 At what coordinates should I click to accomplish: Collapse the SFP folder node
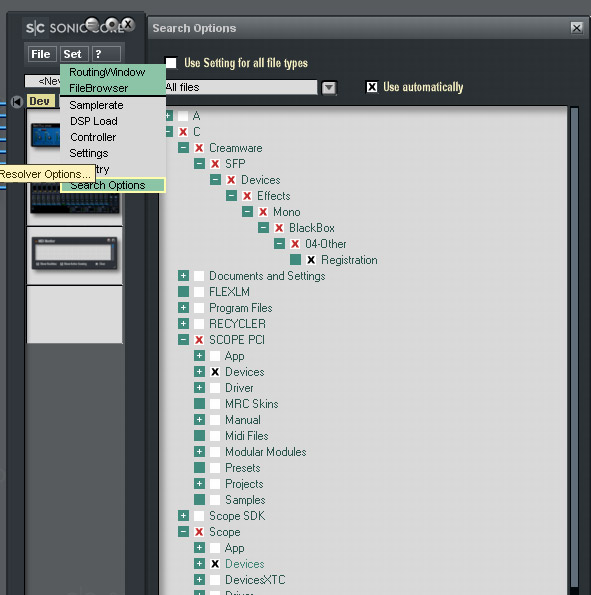click(x=199, y=164)
